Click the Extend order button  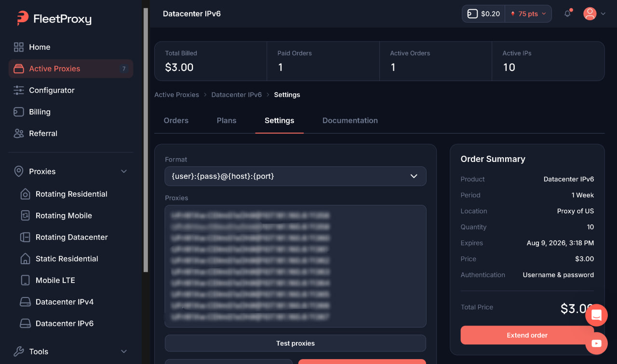tap(527, 335)
